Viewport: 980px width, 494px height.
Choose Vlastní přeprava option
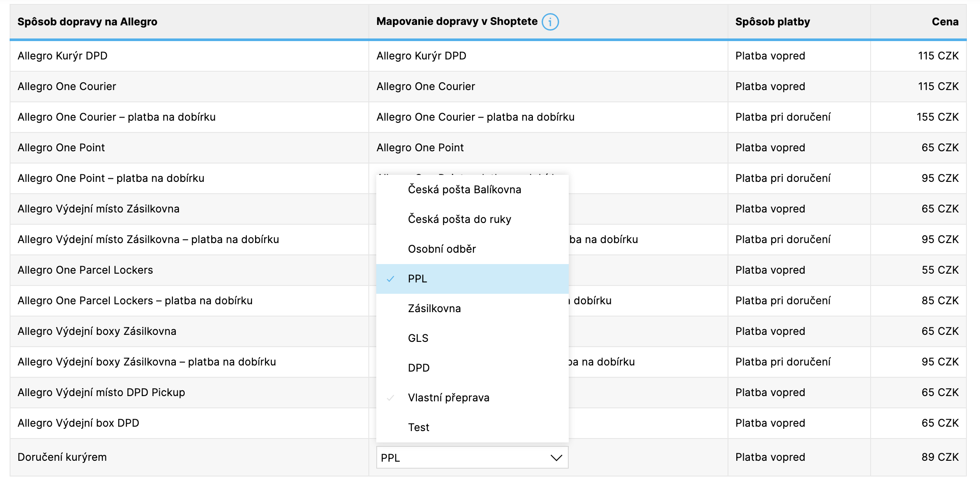coord(448,398)
